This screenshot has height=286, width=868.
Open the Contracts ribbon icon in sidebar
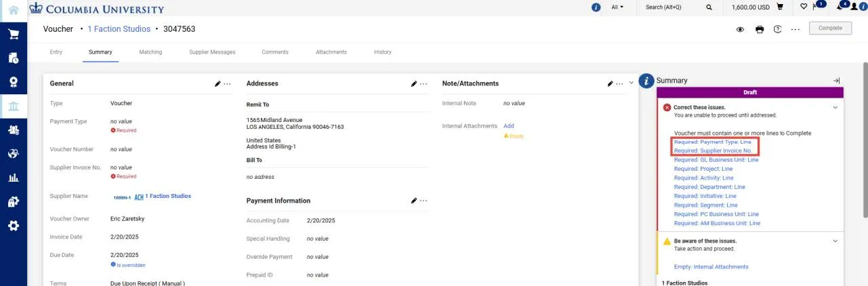(14, 82)
